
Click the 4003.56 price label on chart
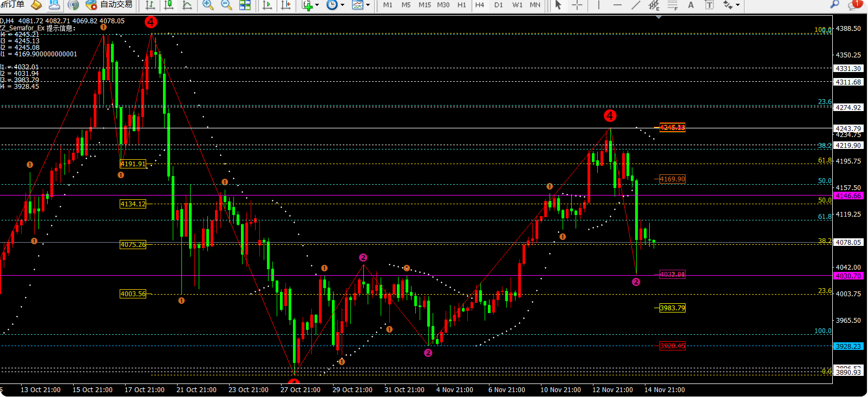tap(133, 294)
